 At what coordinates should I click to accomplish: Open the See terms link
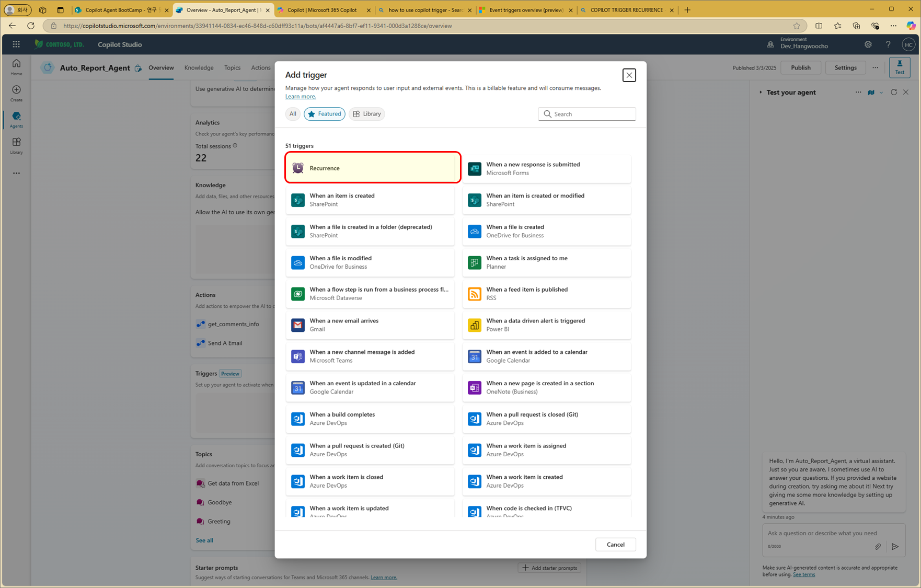point(804,574)
